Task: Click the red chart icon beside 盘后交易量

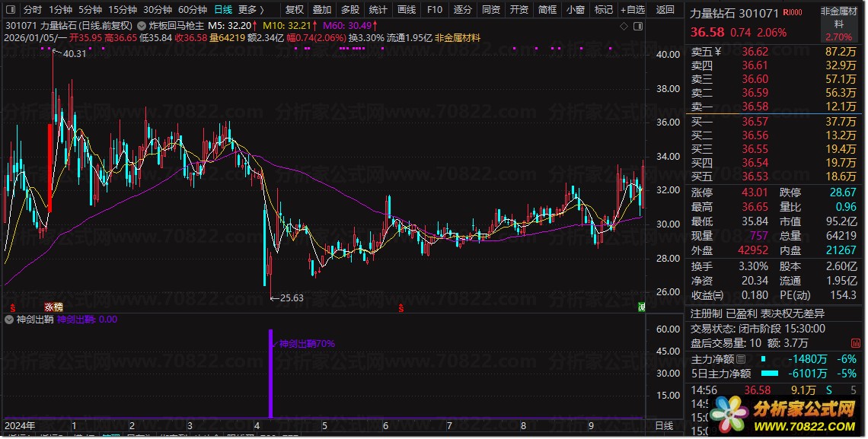Action: pos(855,343)
